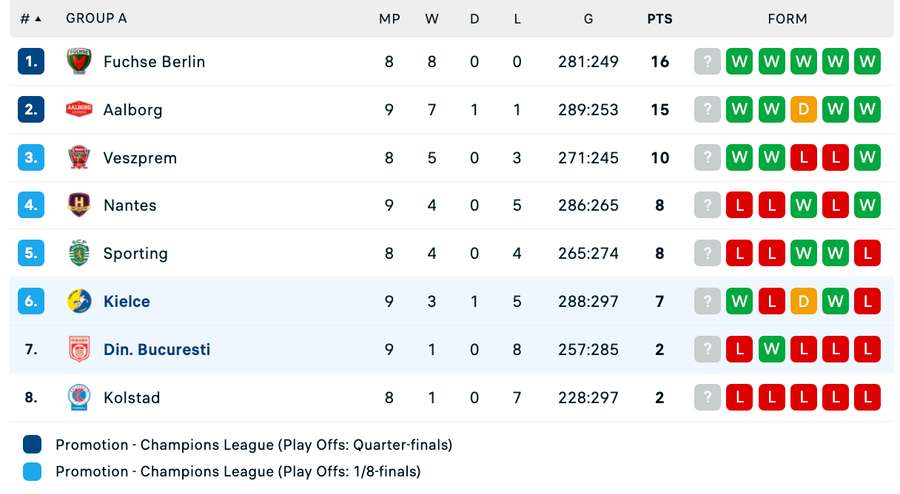Open the Din. Bucuresti team link
900x494 pixels.
[156, 349]
